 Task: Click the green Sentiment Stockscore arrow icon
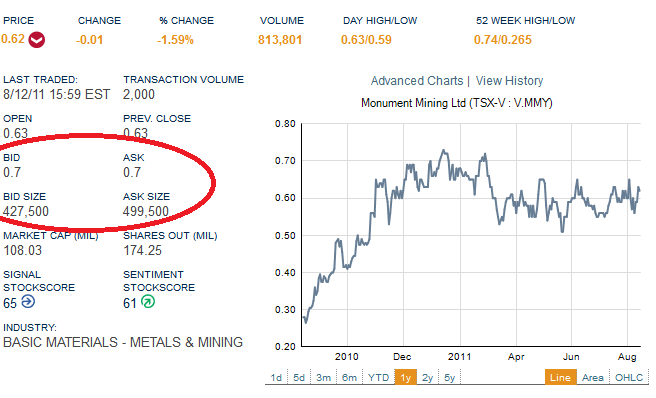click(148, 301)
